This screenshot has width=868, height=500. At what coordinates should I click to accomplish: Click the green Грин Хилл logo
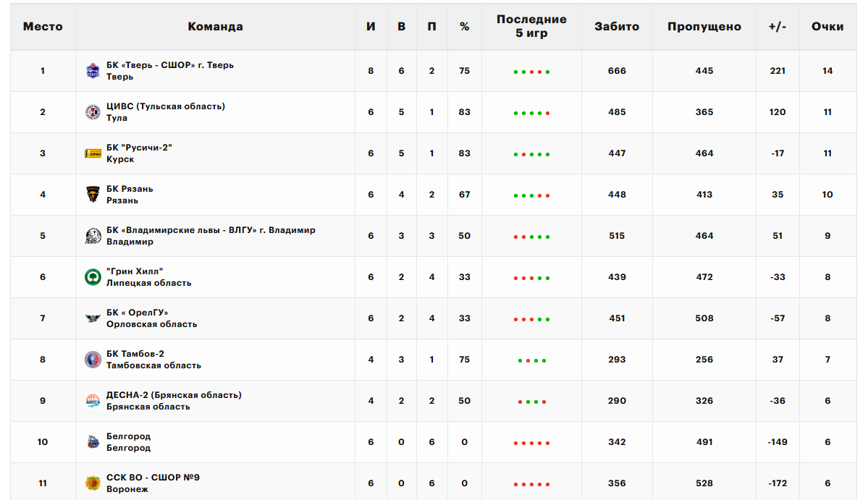click(93, 277)
